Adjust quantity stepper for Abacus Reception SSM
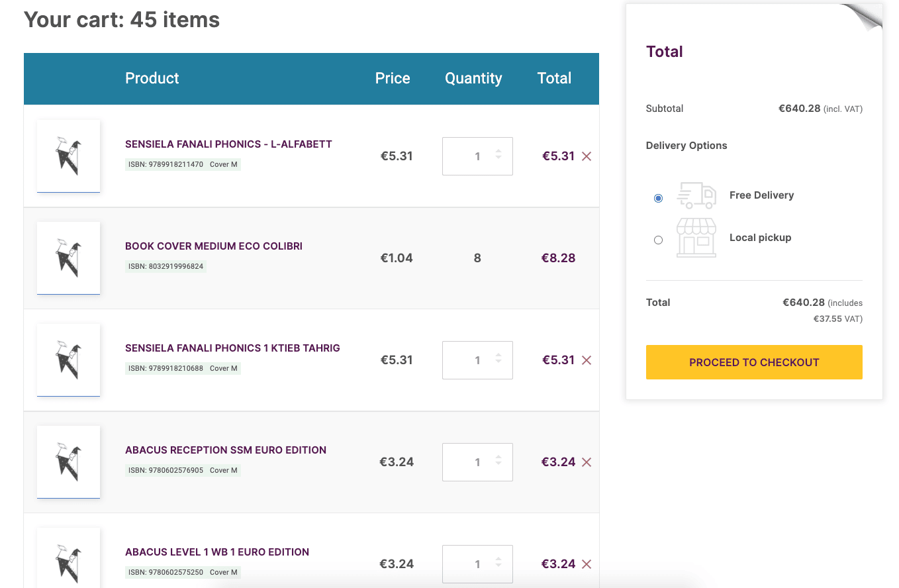This screenshot has height=588, width=899. 498,462
